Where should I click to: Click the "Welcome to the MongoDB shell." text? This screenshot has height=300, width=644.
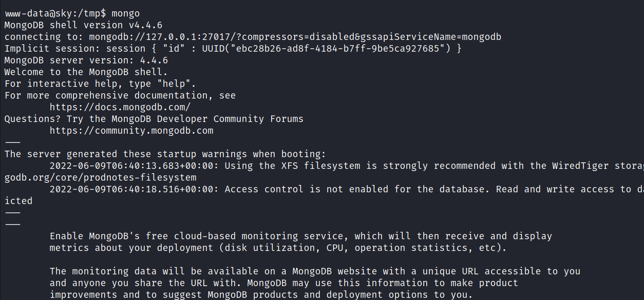click(86, 72)
